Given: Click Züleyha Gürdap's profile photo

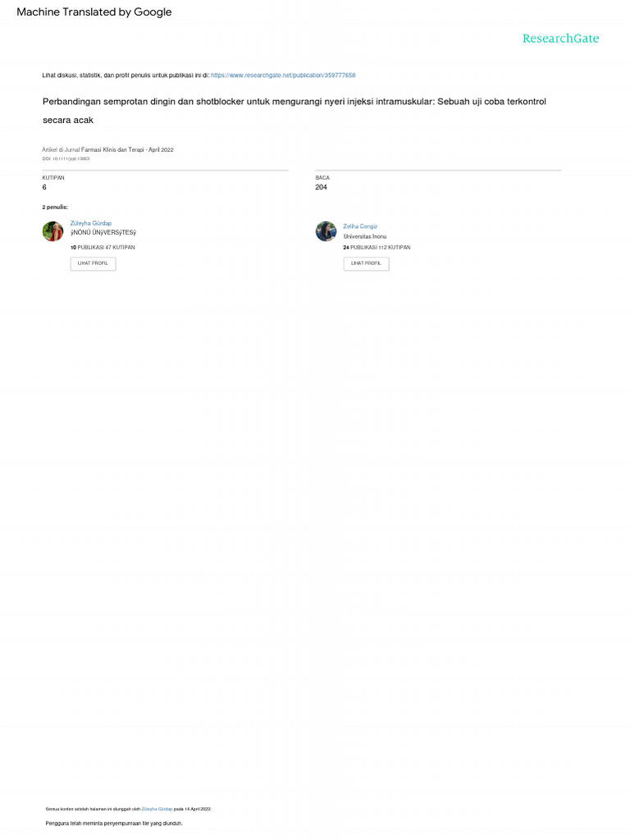Looking at the screenshot, I should pos(53,231).
